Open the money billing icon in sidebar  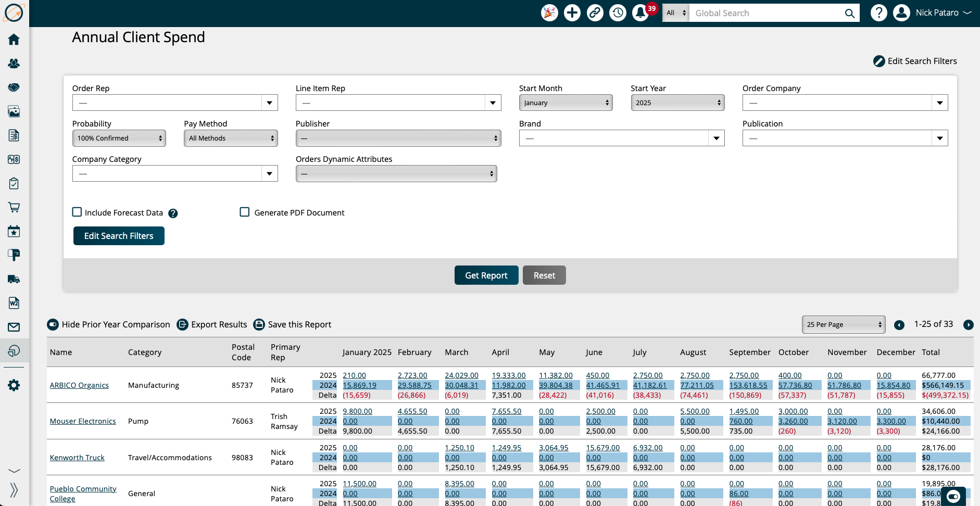[14, 159]
